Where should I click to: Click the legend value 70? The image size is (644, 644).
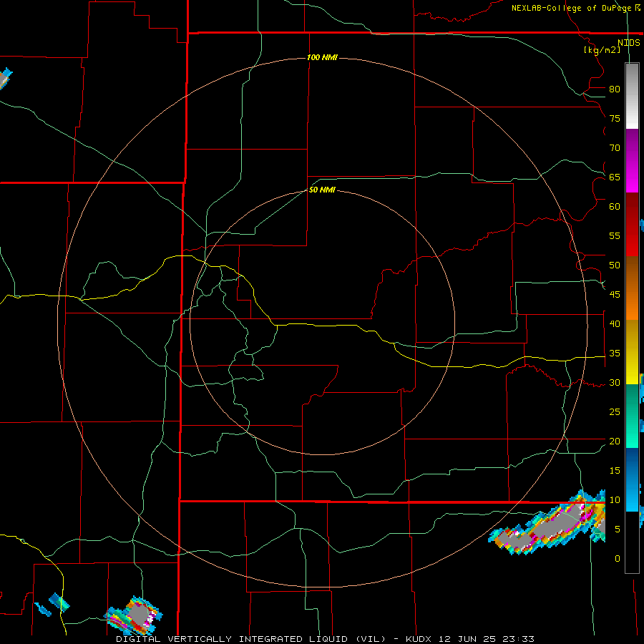click(615, 148)
